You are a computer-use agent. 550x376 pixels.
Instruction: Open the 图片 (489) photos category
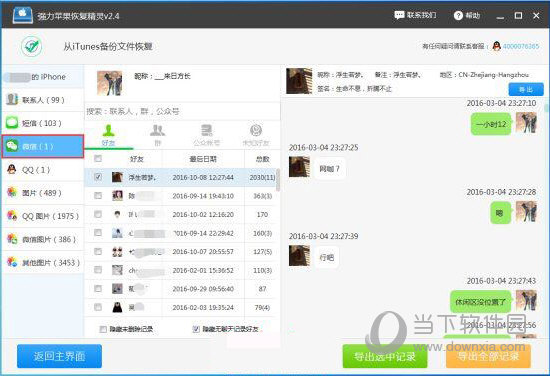coord(42,193)
